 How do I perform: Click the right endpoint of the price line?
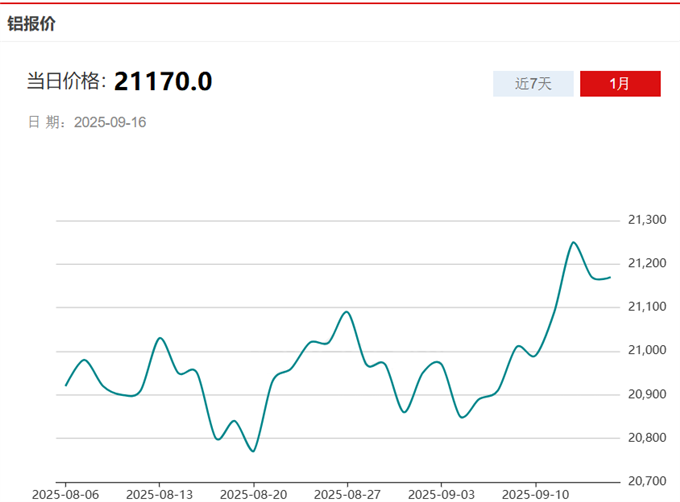(x=610, y=277)
